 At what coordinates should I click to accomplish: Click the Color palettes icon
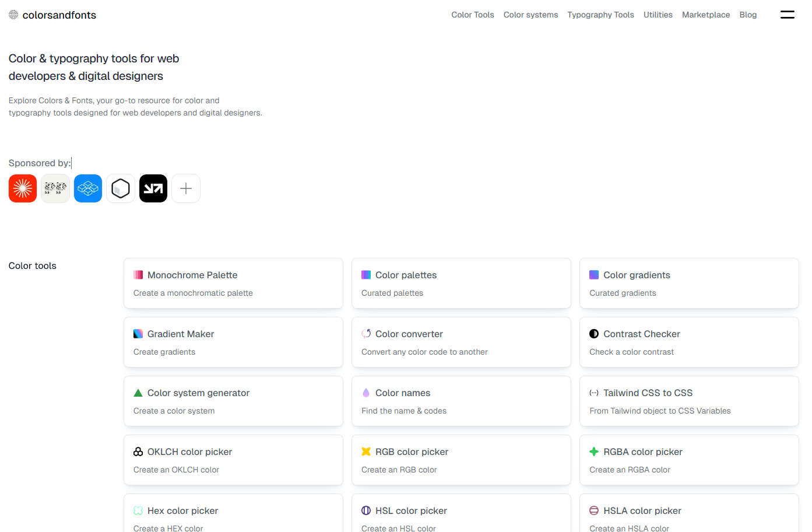click(366, 275)
